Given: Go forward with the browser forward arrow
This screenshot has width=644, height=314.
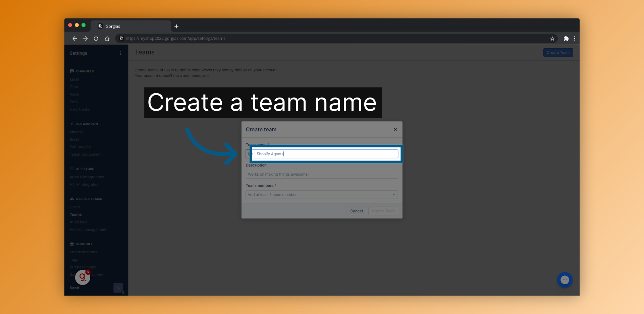Looking at the screenshot, I should 86,39.
